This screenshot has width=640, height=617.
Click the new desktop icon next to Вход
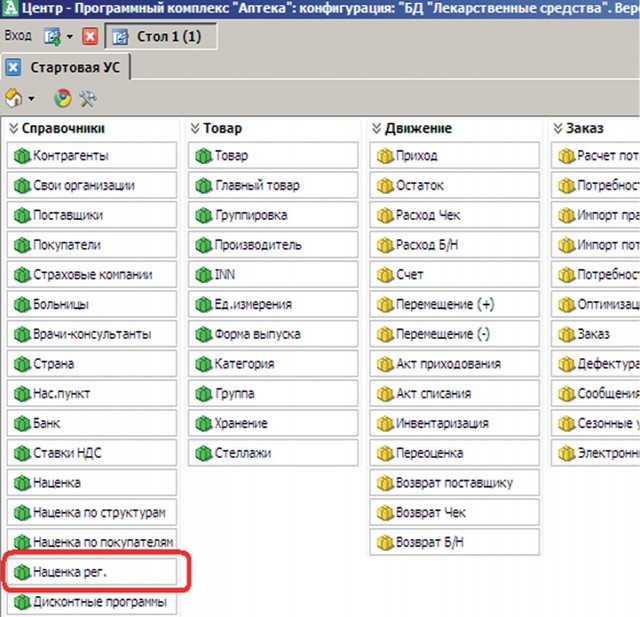pyautogui.click(x=52, y=37)
